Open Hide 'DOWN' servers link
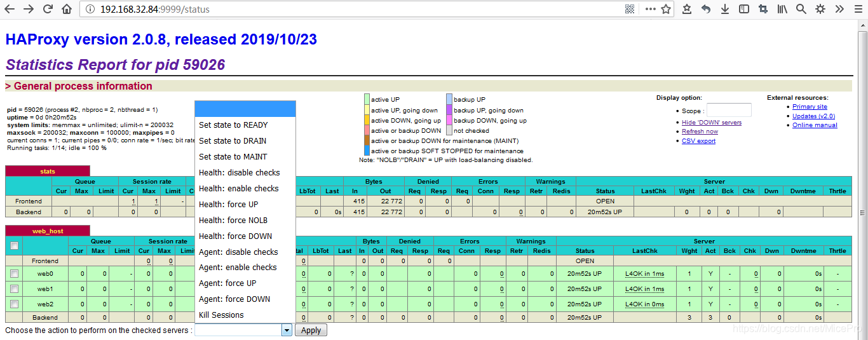This screenshot has width=868, height=340. (x=712, y=123)
